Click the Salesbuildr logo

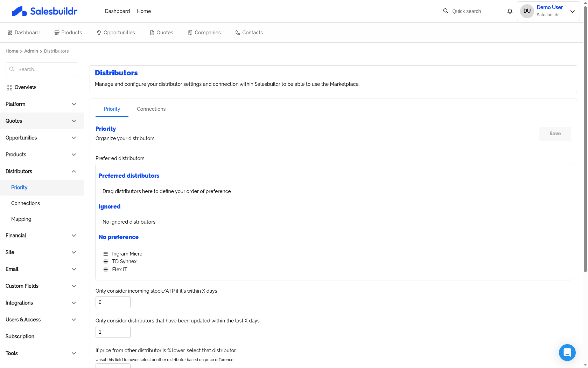(44, 11)
